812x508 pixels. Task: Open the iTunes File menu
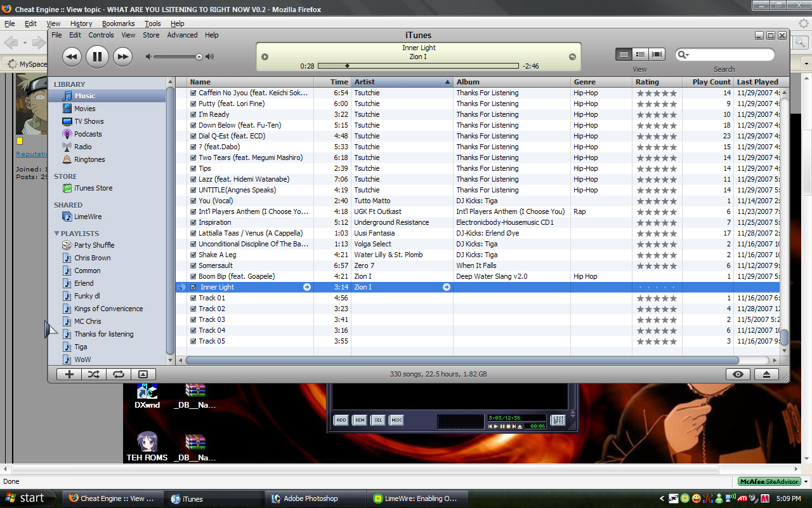click(x=57, y=35)
